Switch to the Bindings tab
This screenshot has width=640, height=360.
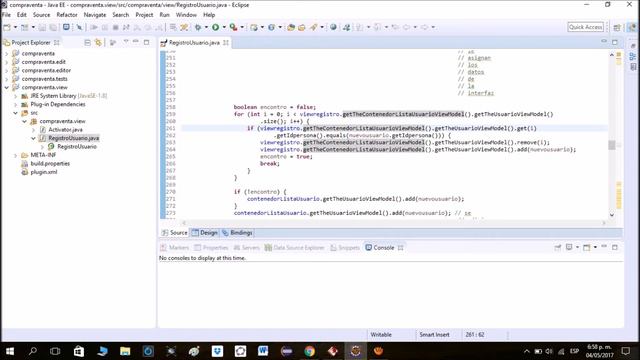point(237,233)
